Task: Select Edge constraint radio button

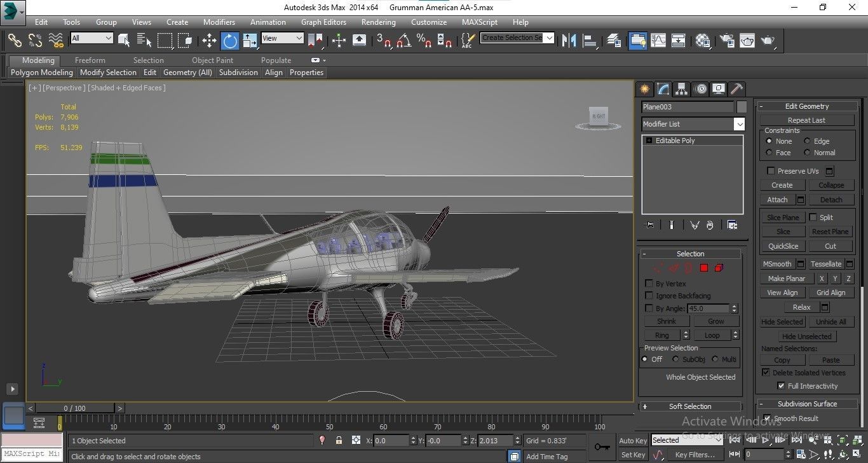Action: coord(807,141)
